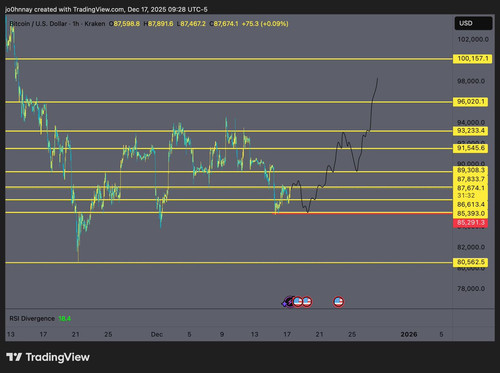Select the red horizontal line drawing

[x=363, y=213]
